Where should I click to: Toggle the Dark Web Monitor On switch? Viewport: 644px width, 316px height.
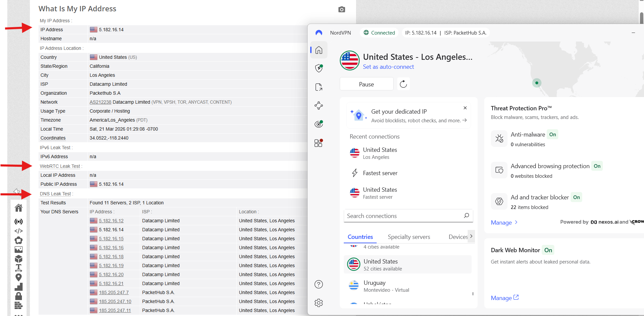548,250
